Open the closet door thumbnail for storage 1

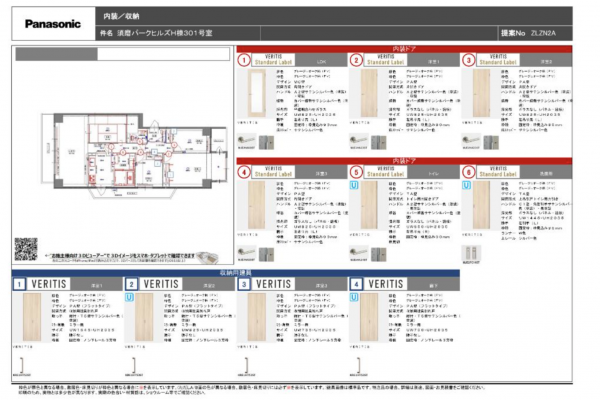coord(32,317)
